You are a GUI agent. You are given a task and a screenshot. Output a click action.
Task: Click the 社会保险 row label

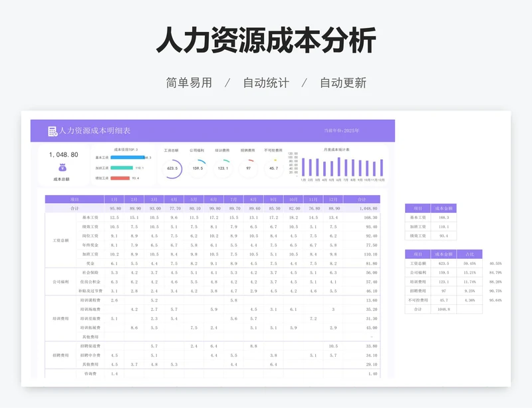tap(90, 272)
